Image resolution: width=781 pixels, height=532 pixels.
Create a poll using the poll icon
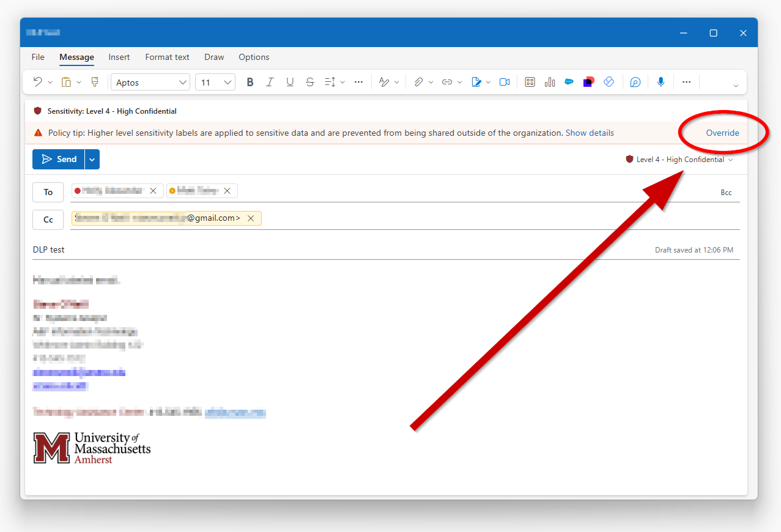tap(549, 81)
